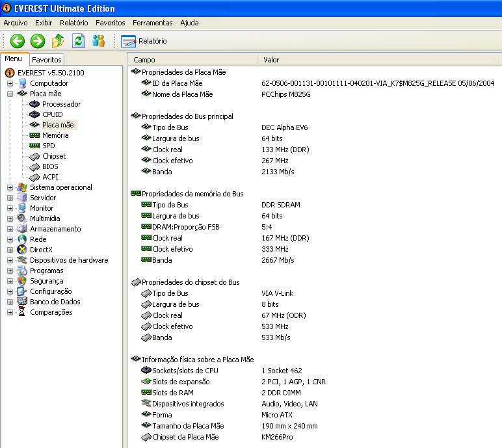The width and height of the screenshot is (502, 448).
Task: Click the Up level arrow toolbar icon
Action: [x=58, y=41]
